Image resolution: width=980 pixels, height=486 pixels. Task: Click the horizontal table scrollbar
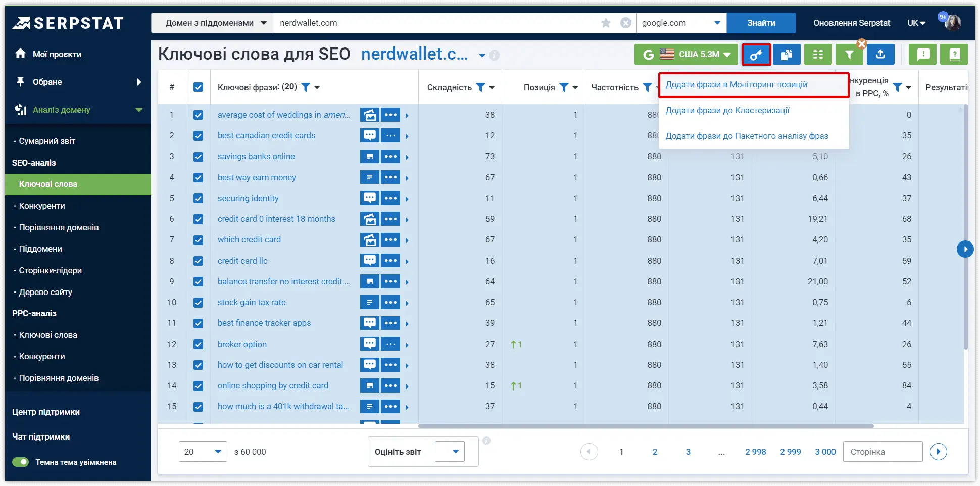[646, 426]
